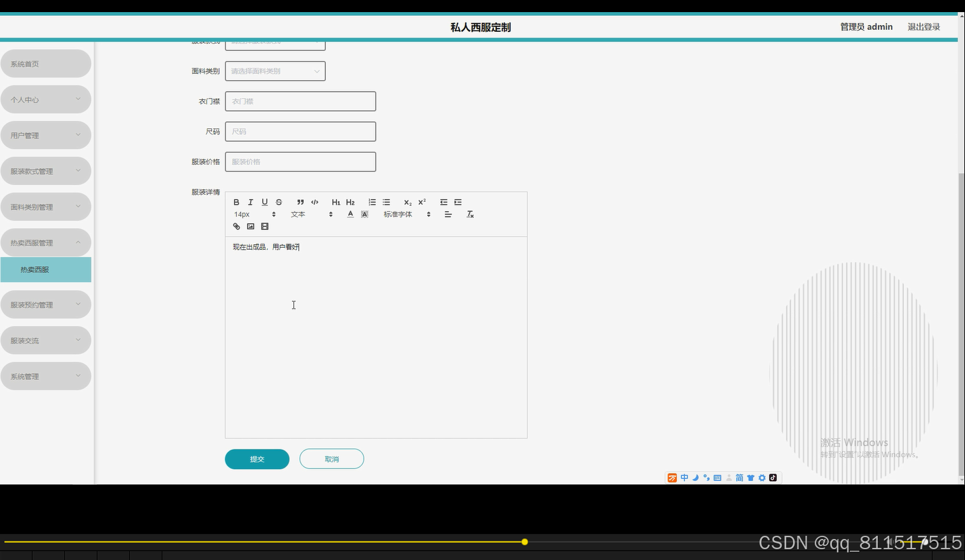Toggle underline formatting in the editor
Image resolution: width=965 pixels, height=560 pixels.
tap(265, 202)
